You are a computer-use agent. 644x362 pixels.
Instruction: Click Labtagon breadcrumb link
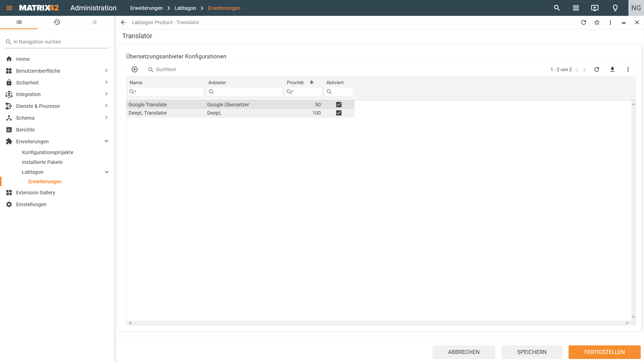[185, 8]
